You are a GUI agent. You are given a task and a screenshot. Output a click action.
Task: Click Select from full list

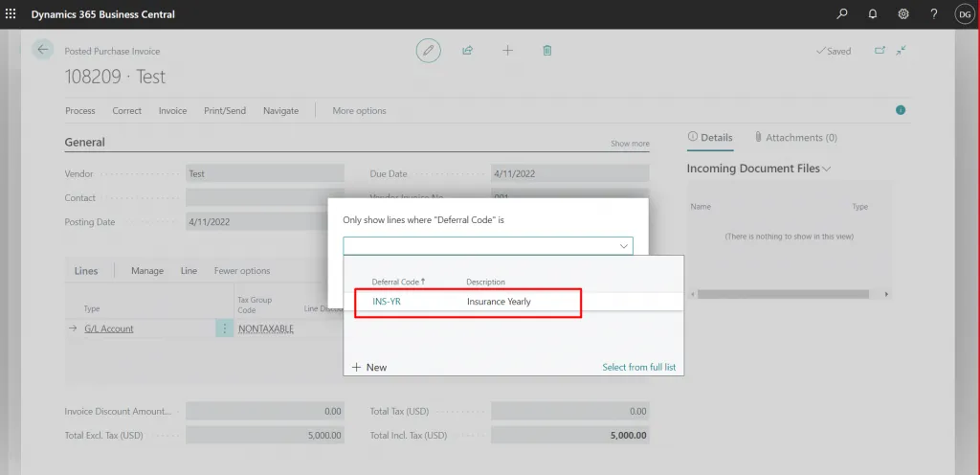pyautogui.click(x=638, y=367)
